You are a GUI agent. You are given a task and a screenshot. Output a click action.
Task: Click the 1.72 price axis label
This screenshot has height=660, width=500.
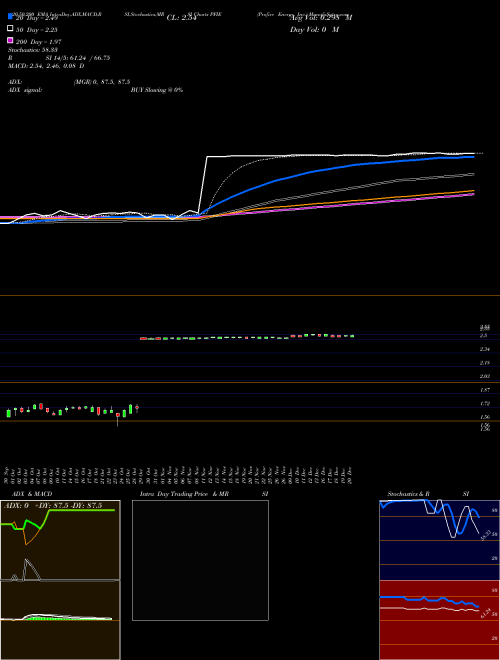[484, 404]
